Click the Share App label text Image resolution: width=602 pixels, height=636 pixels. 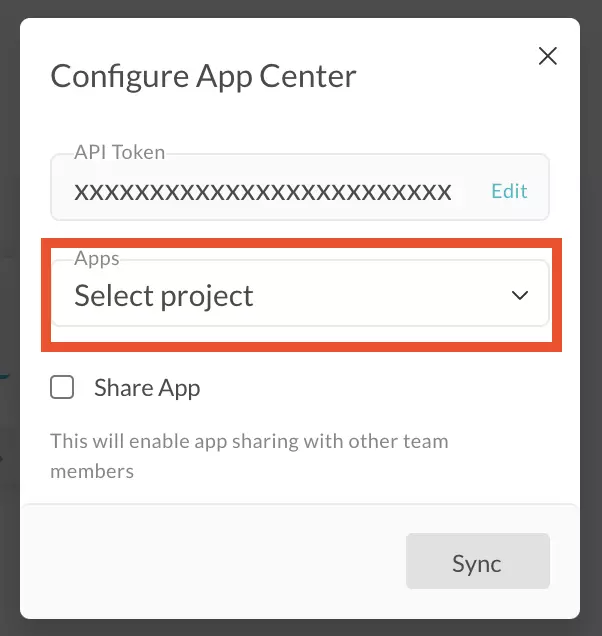147,388
